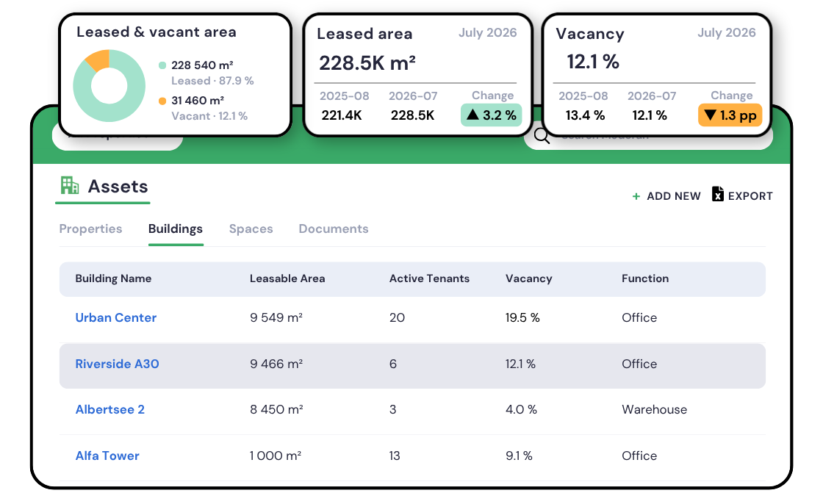This screenshot has height=504, width=823.
Task: Click the search magnifier icon
Action: 542,136
